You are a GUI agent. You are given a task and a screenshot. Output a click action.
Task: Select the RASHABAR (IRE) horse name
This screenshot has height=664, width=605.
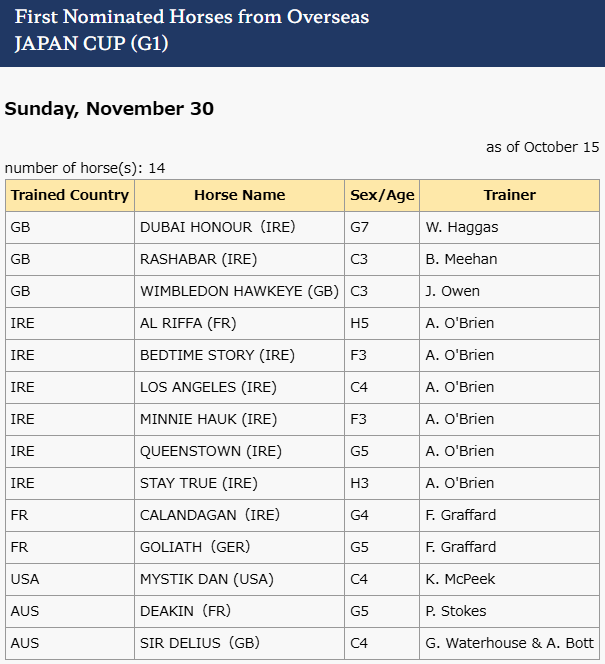(199, 259)
